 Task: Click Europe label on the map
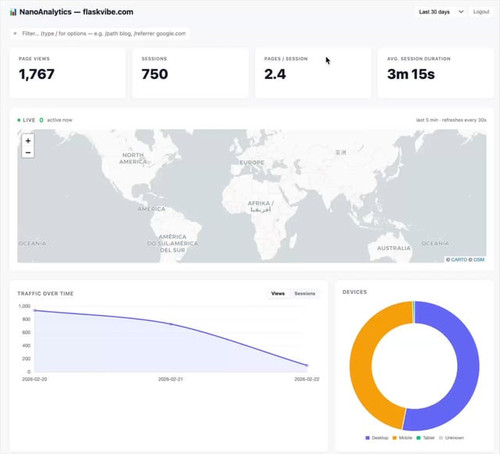coord(252,163)
